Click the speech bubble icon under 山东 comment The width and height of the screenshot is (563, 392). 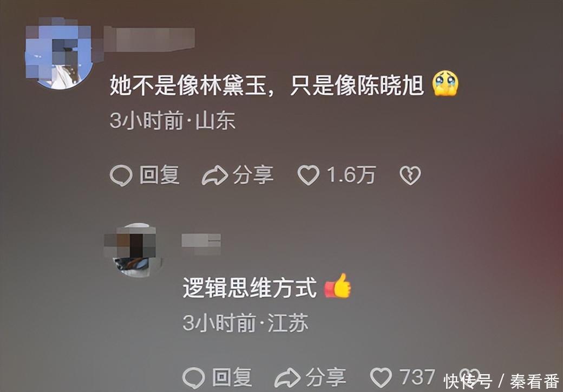tap(121, 175)
